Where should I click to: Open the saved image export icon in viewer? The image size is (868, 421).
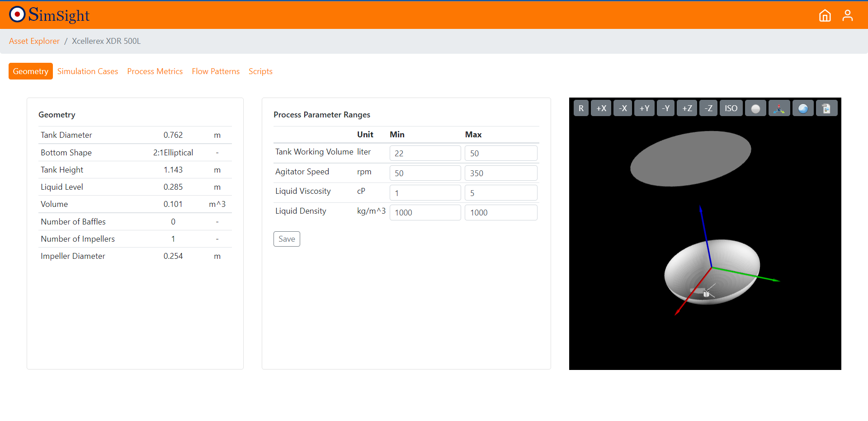[826, 108]
